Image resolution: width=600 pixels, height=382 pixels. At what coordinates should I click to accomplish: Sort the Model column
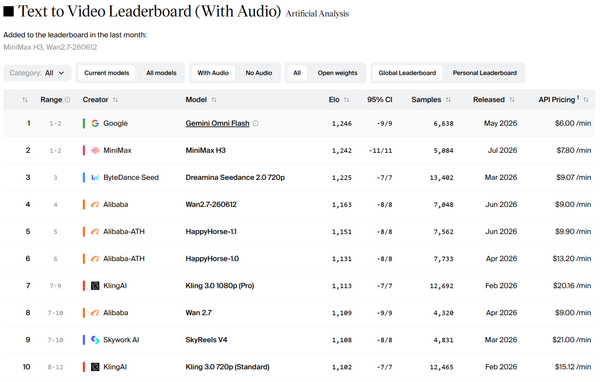coord(214,100)
